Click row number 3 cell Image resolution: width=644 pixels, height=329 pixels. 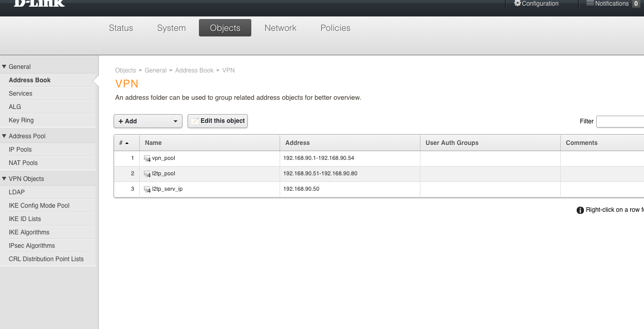click(x=126, y=189)
